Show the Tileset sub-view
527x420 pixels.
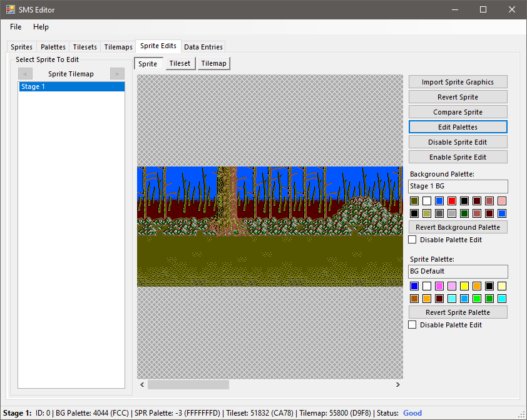(x=180, y=63)
